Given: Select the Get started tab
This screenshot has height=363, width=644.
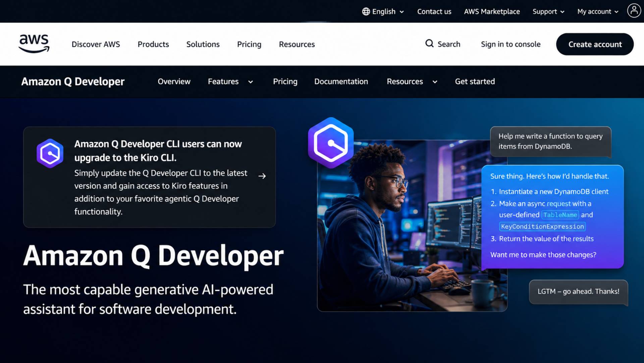Looking at the screenshot, I should pos(475,82).
